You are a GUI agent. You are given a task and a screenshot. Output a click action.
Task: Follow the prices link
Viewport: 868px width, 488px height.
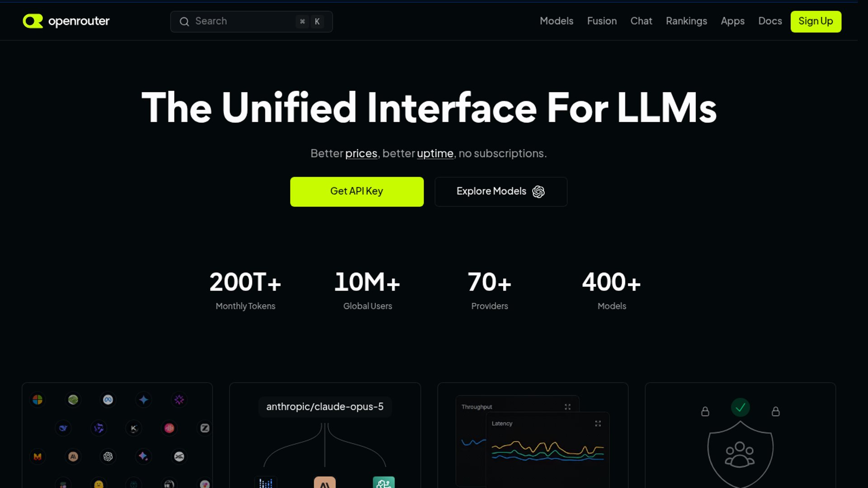[361, 154]
